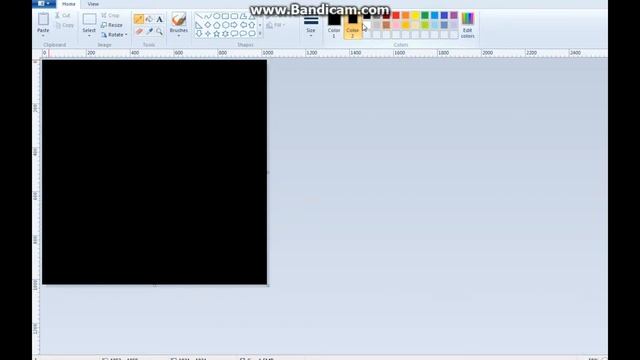This screenshot has height=360, width=640.
Task: Choose the Line shape
Action: 199,16
